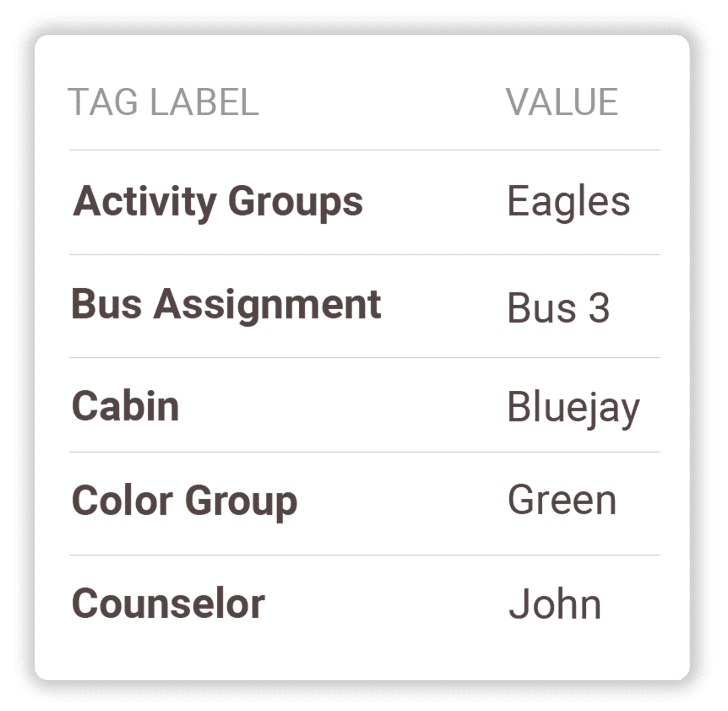Viewport: 728px width, 711px height.
Task: Select the Cabin tag label
Action: point(126,406)
